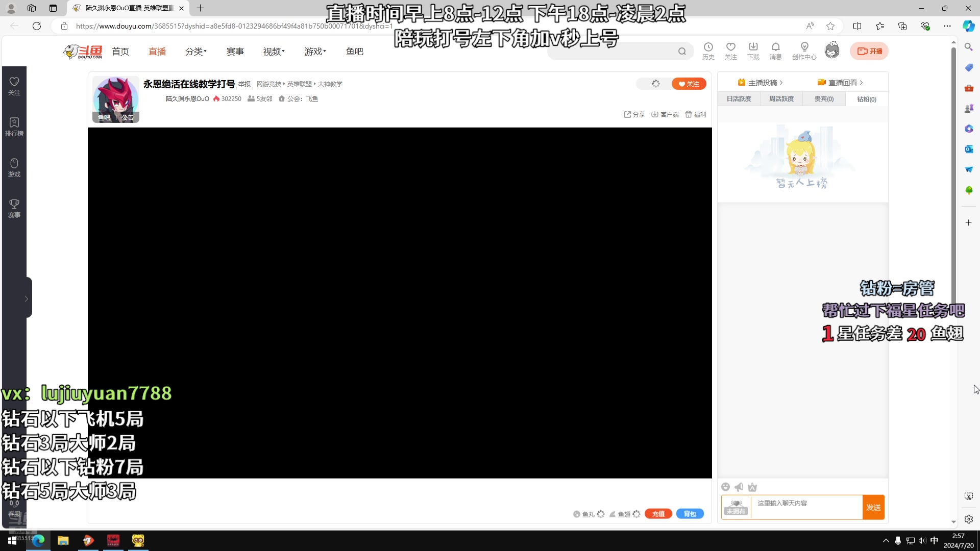Click the browser refresh button
This screenshot has width=980, height=551.
[x=37, y=26]
